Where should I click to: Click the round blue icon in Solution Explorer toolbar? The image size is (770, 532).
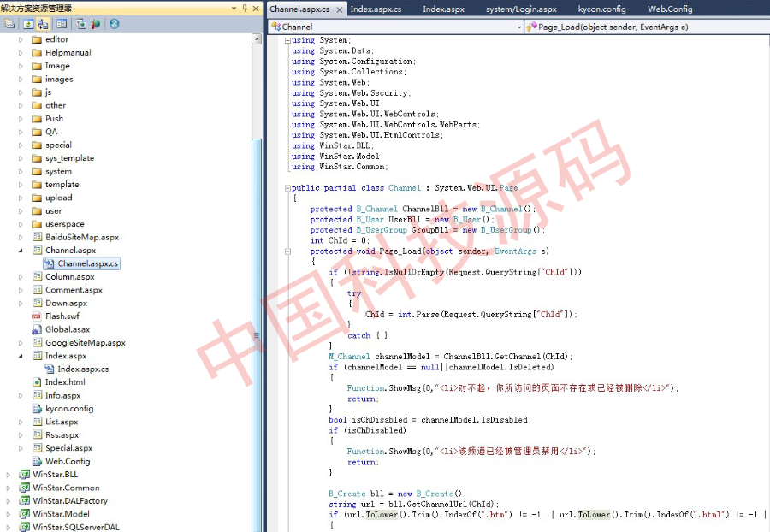coord(114,24)
